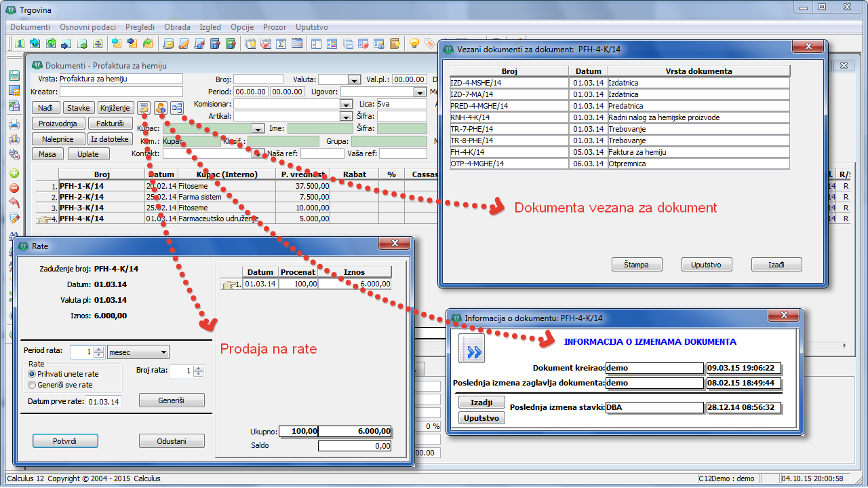
Task: Click the 'Datum prve rate' input field
Action: click(104, 401)
